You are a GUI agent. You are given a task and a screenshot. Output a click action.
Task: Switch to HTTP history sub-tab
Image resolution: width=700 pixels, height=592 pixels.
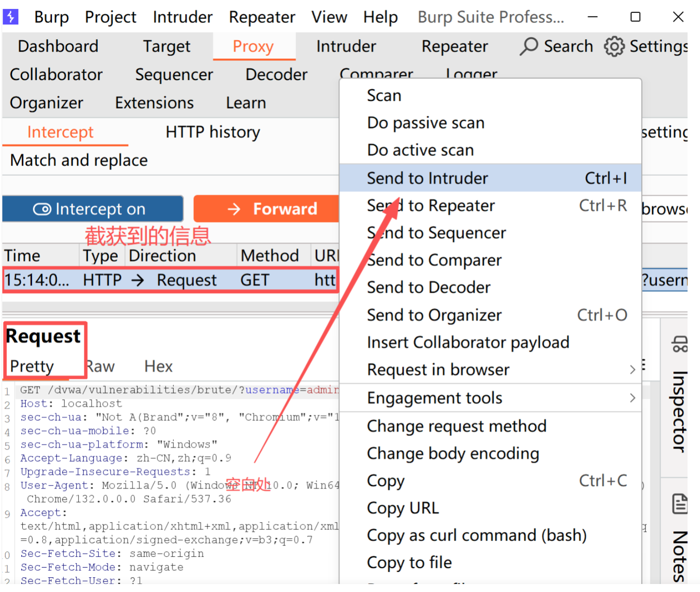click(213, 132)
